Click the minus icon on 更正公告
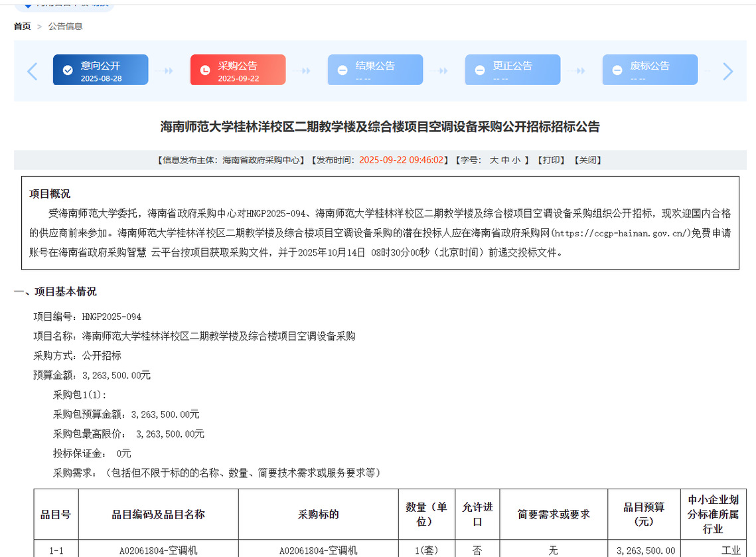This screenshot has width=756, height=557. click(480, 70)
